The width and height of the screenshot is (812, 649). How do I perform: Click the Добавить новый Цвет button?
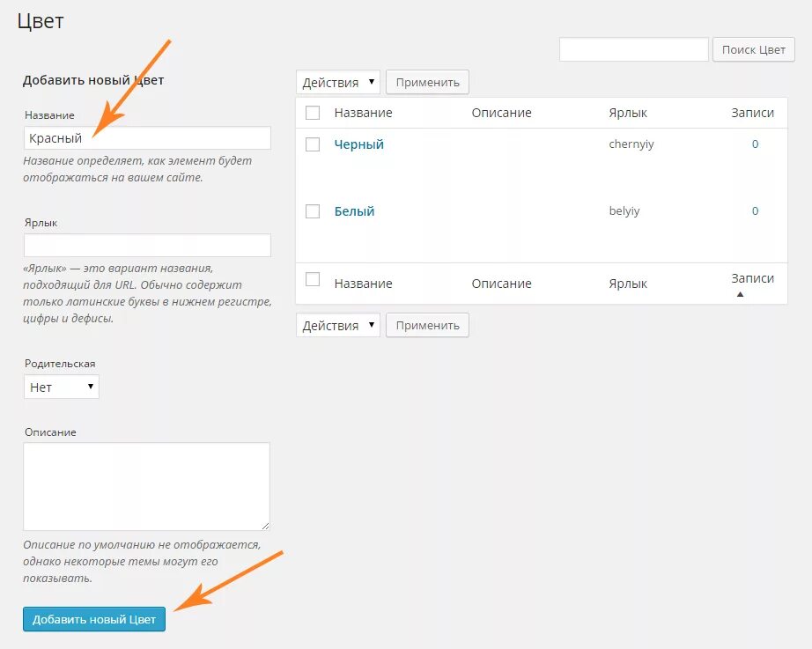point(94,619)
